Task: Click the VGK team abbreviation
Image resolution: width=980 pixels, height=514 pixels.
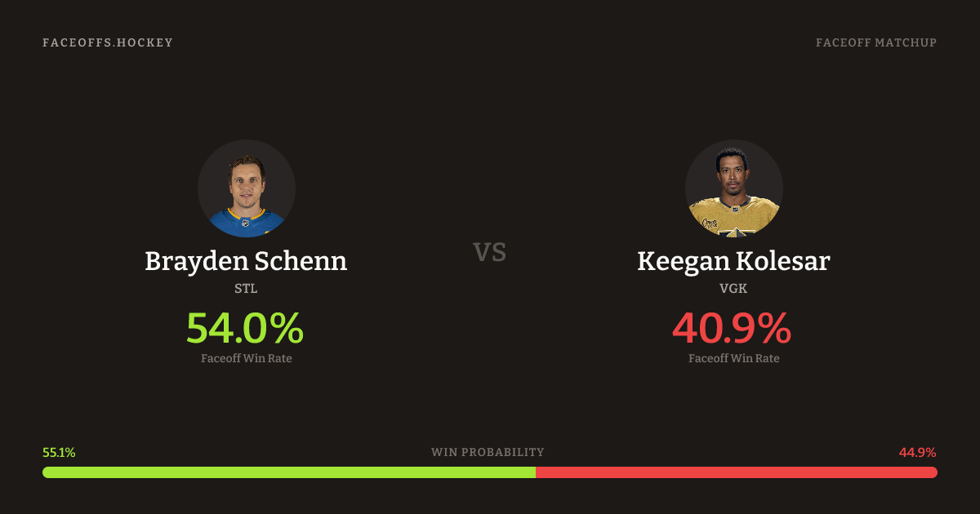Action: pyautogui.click(x=733, y=288)
